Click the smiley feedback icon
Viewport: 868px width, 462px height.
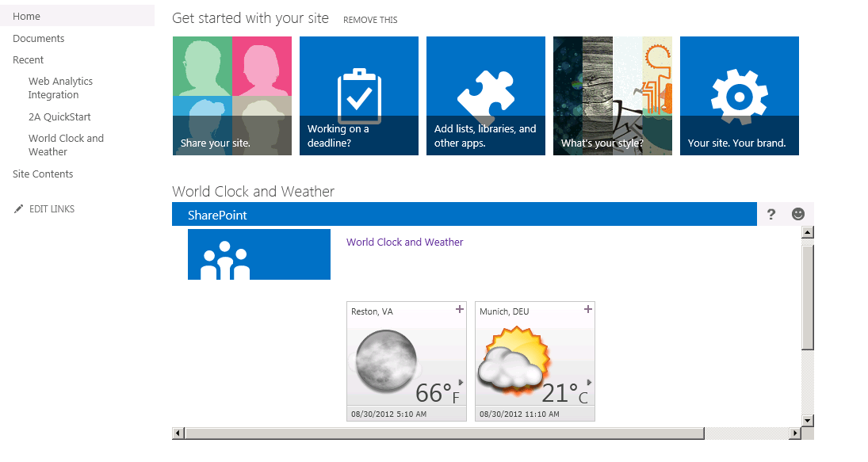point(797,214)
